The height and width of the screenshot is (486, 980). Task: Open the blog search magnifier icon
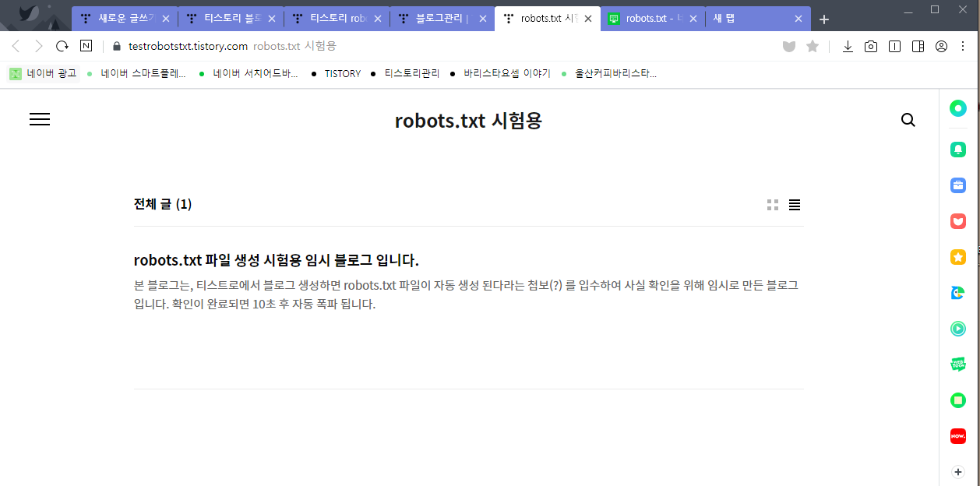pos(908,120)
